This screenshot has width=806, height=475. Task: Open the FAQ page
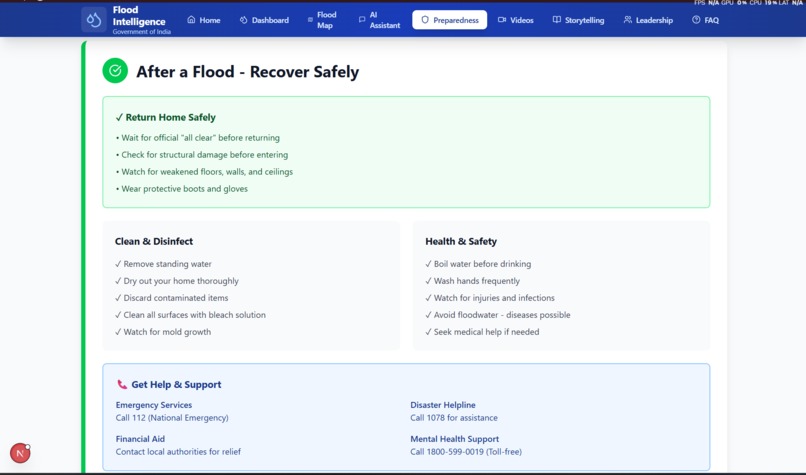[x=705, y=20]
